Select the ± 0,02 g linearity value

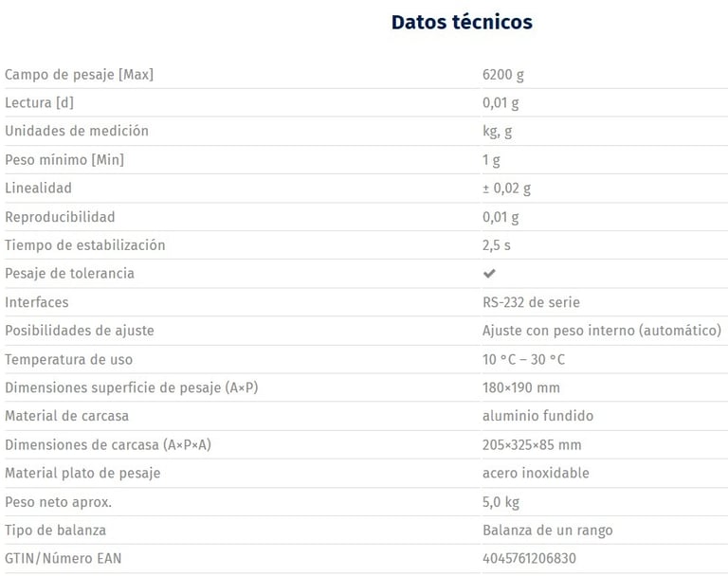506,189
